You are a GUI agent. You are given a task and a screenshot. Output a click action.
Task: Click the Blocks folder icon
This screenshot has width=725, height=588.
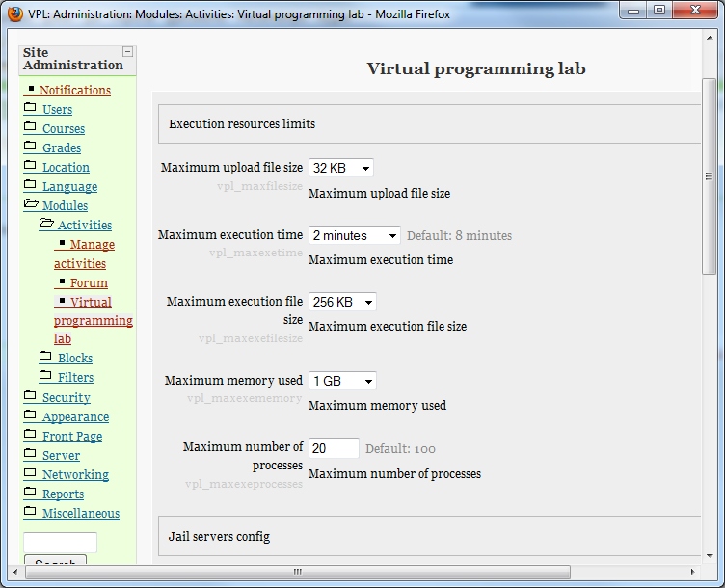(45, 356)
